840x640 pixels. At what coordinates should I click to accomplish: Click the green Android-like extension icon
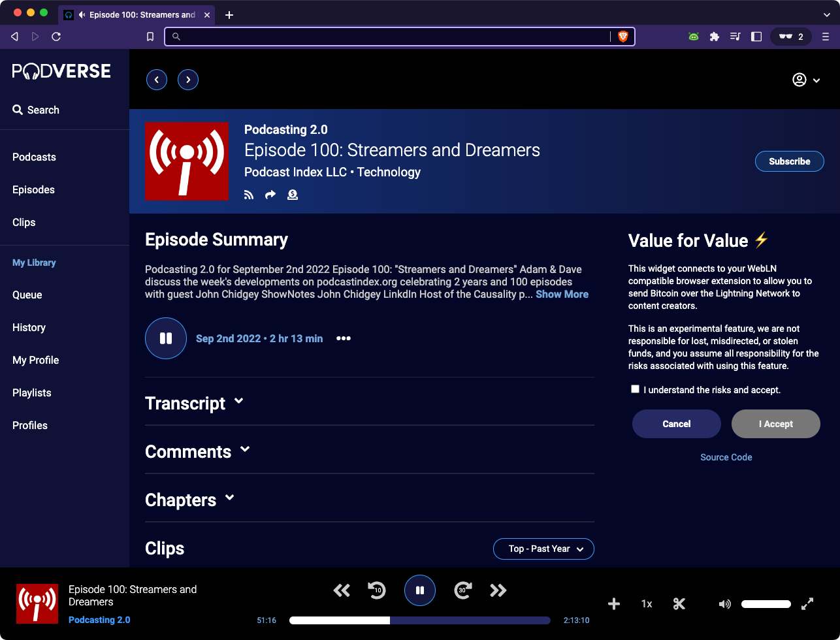tap(694, 37)
